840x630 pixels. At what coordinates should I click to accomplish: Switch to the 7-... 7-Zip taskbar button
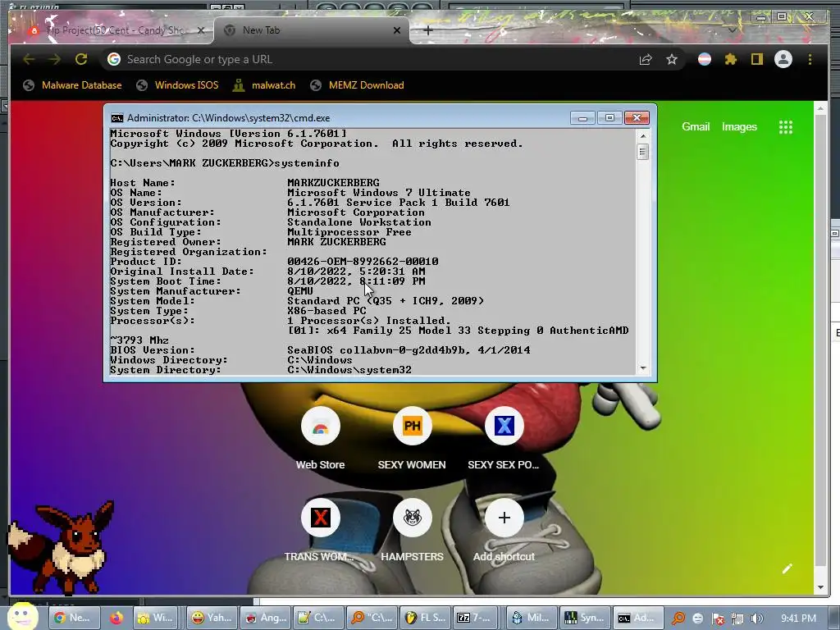point(476,618)
